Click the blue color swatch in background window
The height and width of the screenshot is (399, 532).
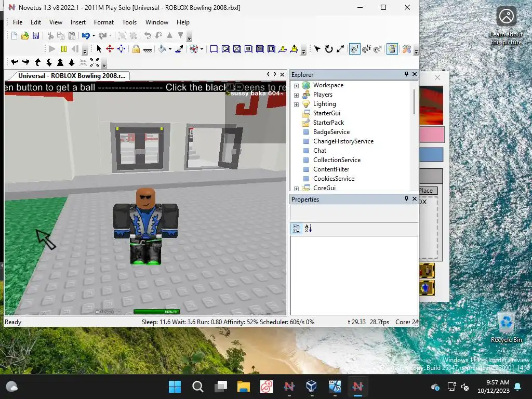tap(431, 154)
